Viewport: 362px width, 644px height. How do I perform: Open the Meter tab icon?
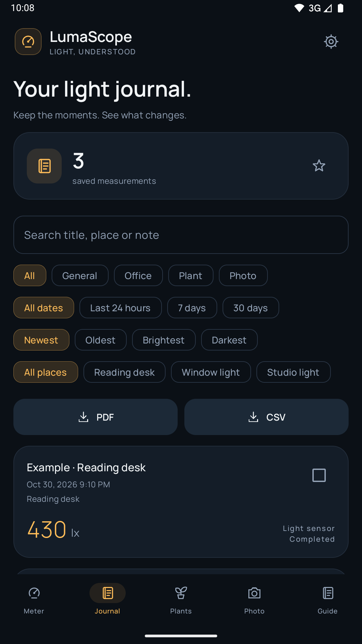click(x=34, y=593)
